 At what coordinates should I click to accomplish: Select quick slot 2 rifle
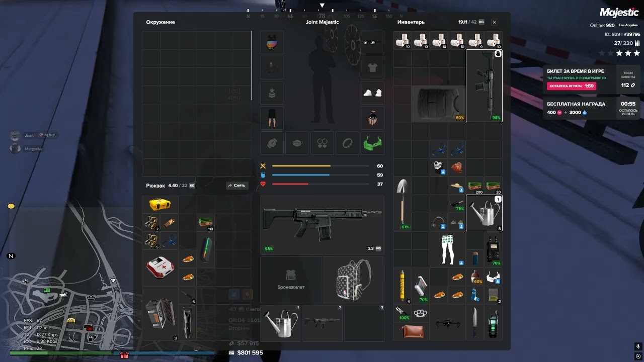(322, 323)
